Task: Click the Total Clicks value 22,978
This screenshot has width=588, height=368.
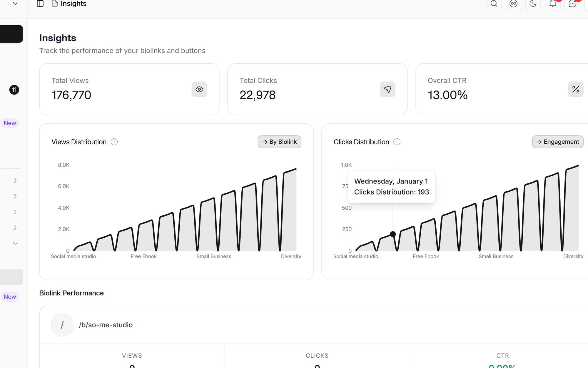Action: [x=258, y=95]
